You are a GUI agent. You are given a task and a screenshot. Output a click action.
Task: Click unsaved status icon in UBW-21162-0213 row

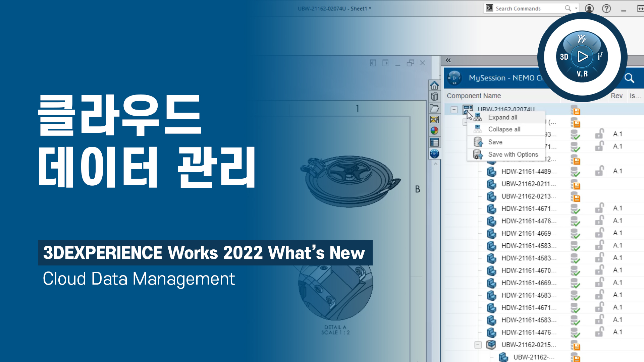tap(575, 197)
